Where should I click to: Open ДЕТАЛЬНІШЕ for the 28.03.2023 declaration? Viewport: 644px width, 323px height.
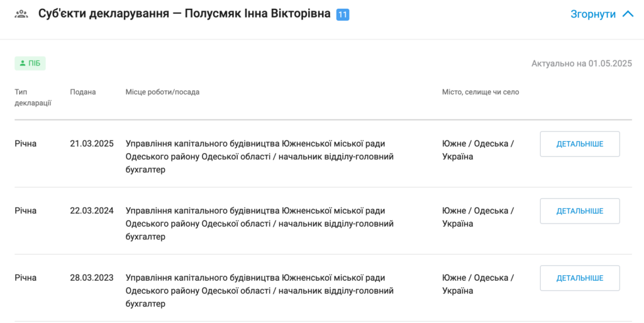[x=579, y=278]
